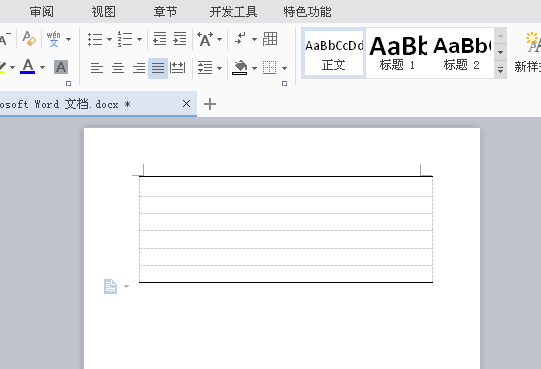541x369 pixels.
Task: Toggle justified alignment
Action: point(158,68)
